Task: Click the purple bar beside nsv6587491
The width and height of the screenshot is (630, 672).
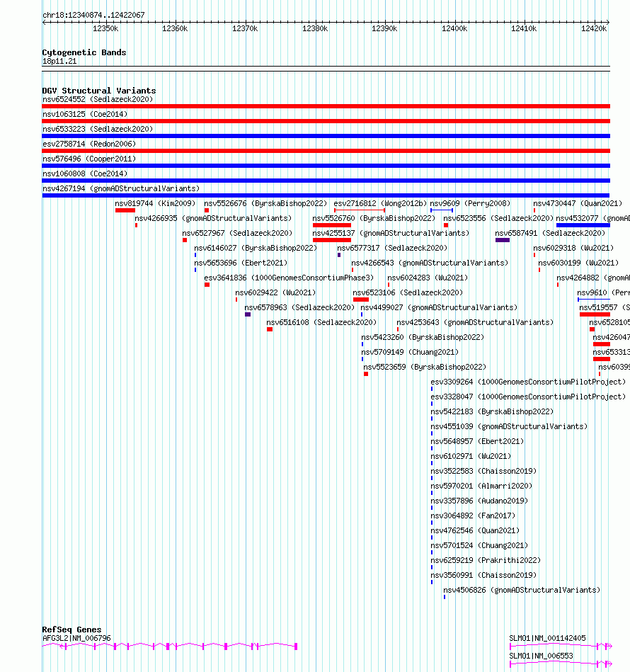Action: pos(503,241)
